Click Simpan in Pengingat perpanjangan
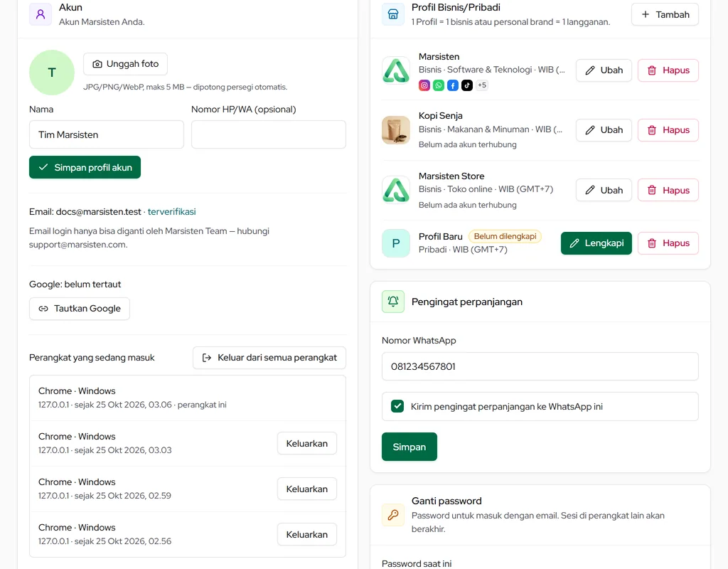The height and width of the screenshot is (569, 728). coord(409,447)
